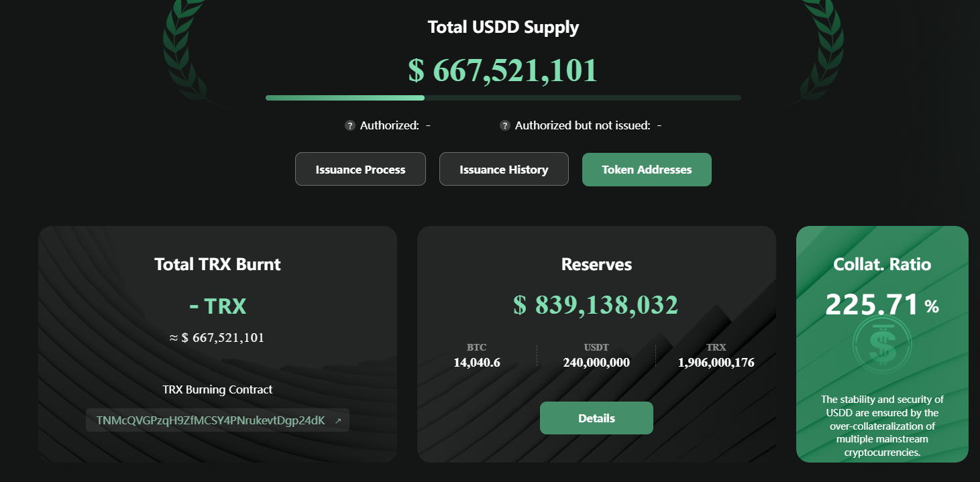
Task: Click the 'Authorized:' label
Action: (390, 125)
